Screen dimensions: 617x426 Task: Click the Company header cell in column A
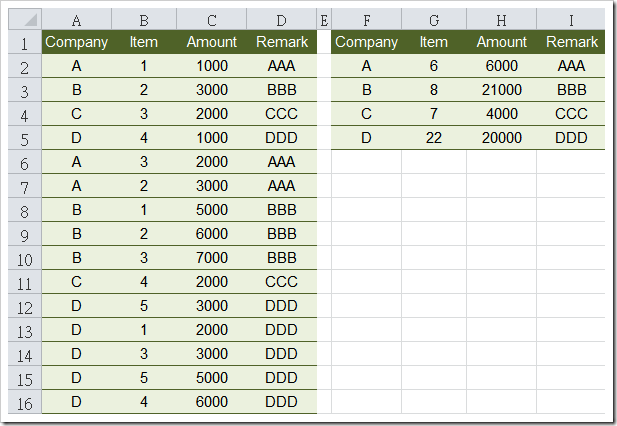click(x=77, y=42)
